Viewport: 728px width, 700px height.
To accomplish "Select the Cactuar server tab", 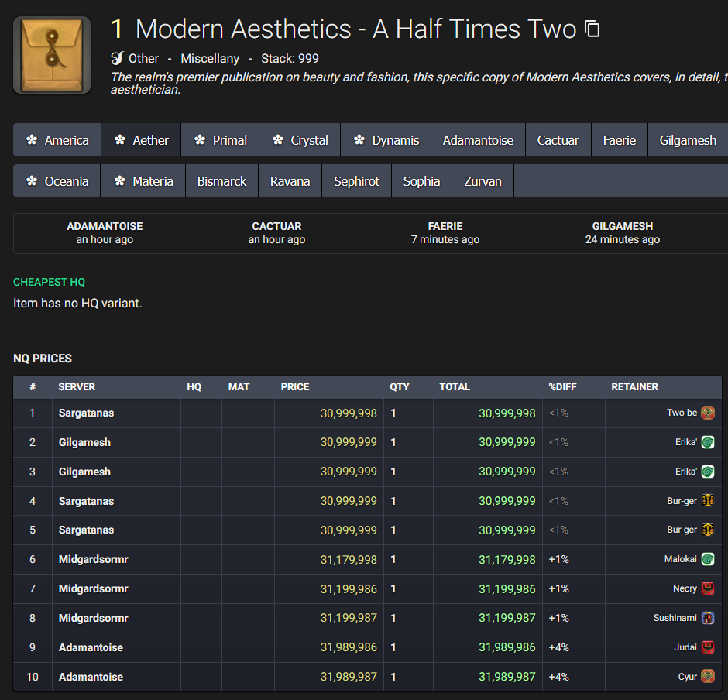I will point(558,140).
